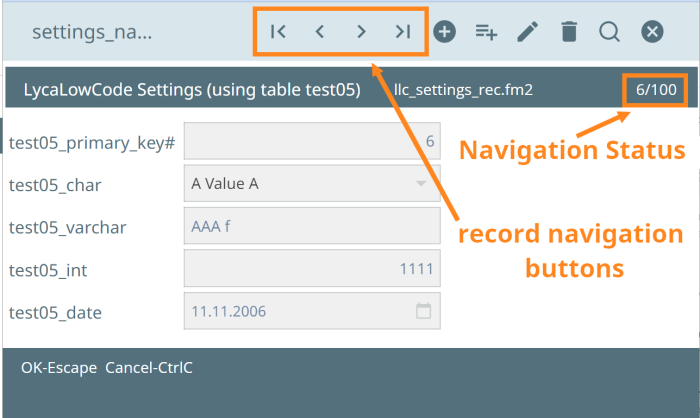Add a new record with plus-circle icon

444,32
